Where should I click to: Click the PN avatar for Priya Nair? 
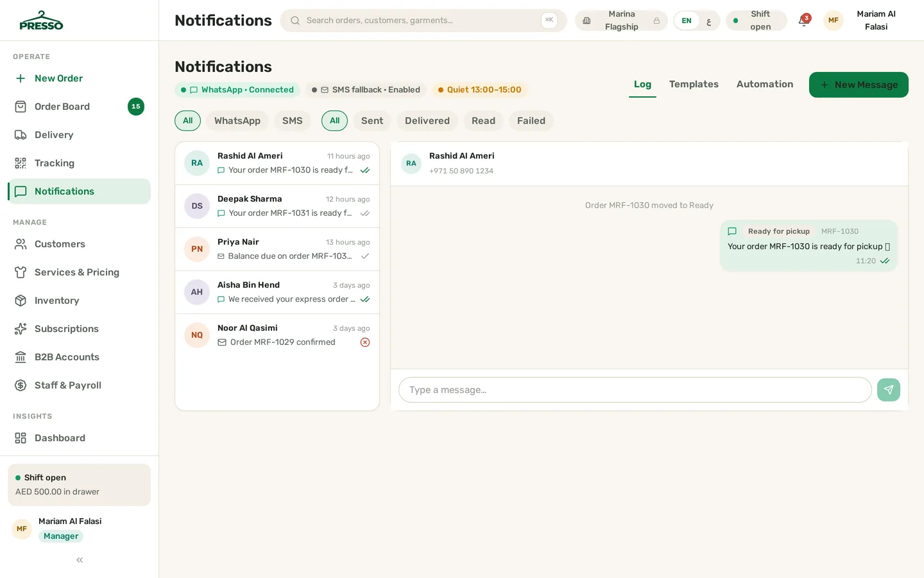pos(197,249)
